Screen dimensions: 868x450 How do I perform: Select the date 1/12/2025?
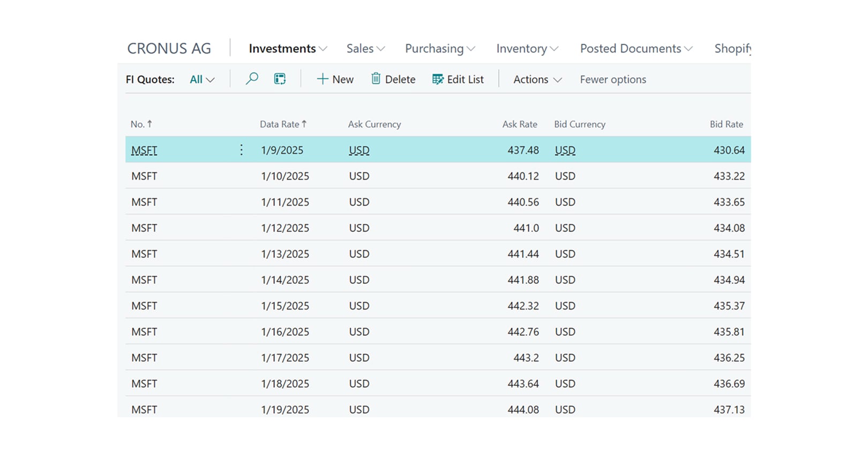[285, 228]
